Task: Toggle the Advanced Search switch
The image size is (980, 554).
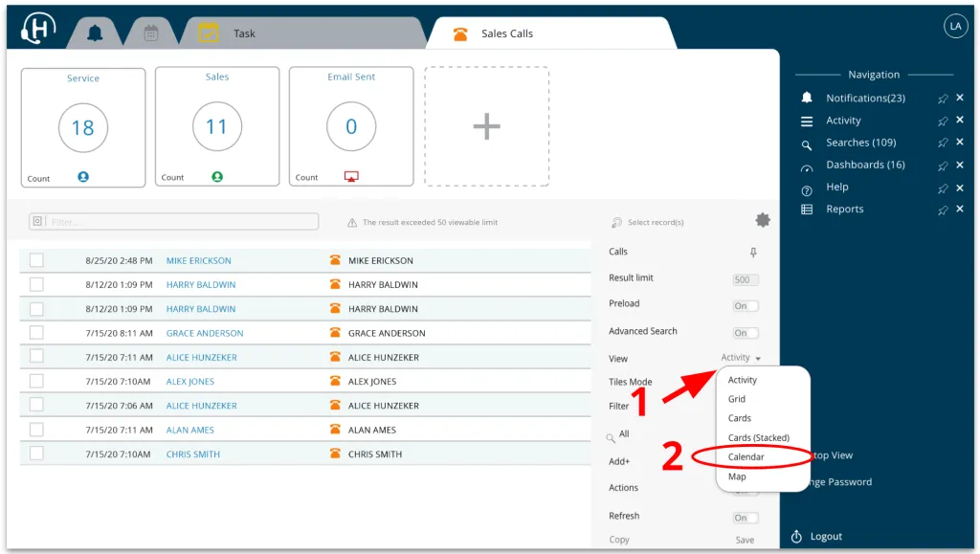Action: pos(745,333)
